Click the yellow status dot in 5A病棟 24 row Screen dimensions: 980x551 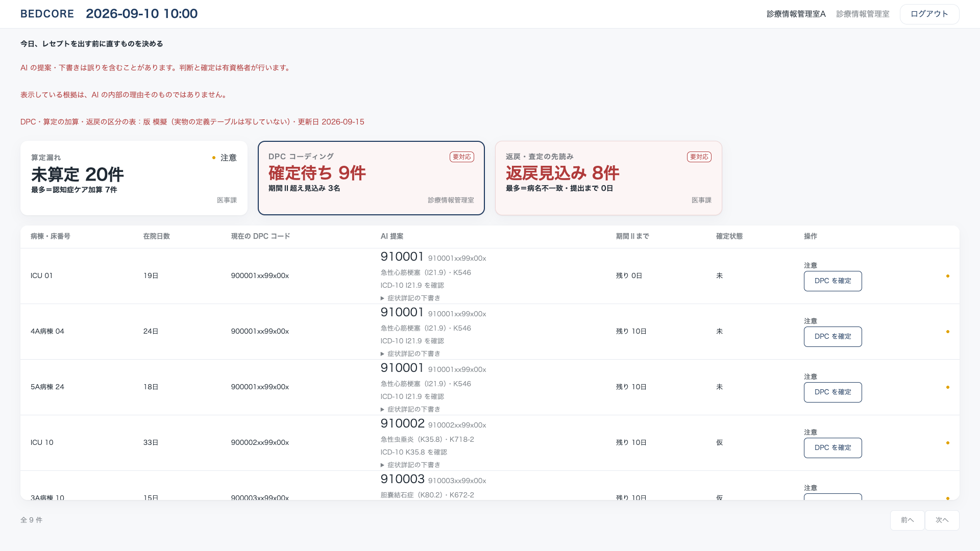[x=948, y=387]
